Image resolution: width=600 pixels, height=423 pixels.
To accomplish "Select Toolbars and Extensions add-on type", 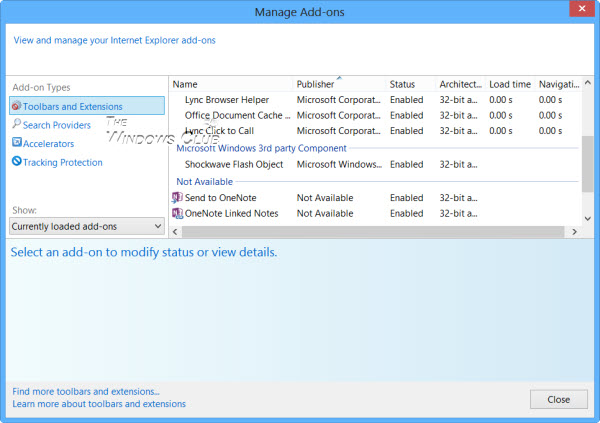I will (x=87, y=106).
